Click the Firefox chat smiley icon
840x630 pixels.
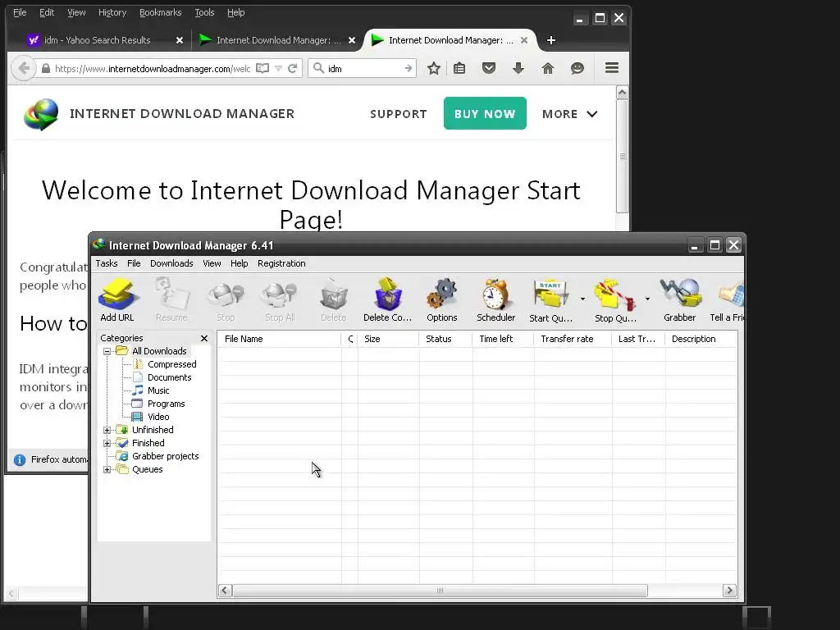(577, 68)
